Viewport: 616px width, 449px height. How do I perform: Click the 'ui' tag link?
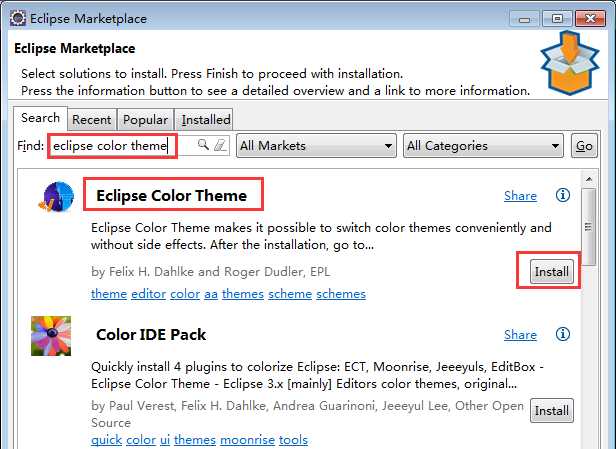point(165,440)
